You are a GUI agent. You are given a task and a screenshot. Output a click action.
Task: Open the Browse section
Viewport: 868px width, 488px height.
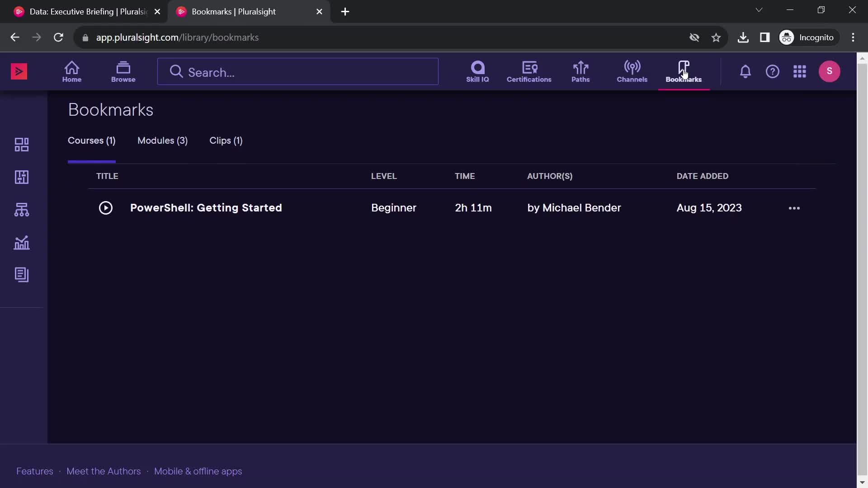123,71
